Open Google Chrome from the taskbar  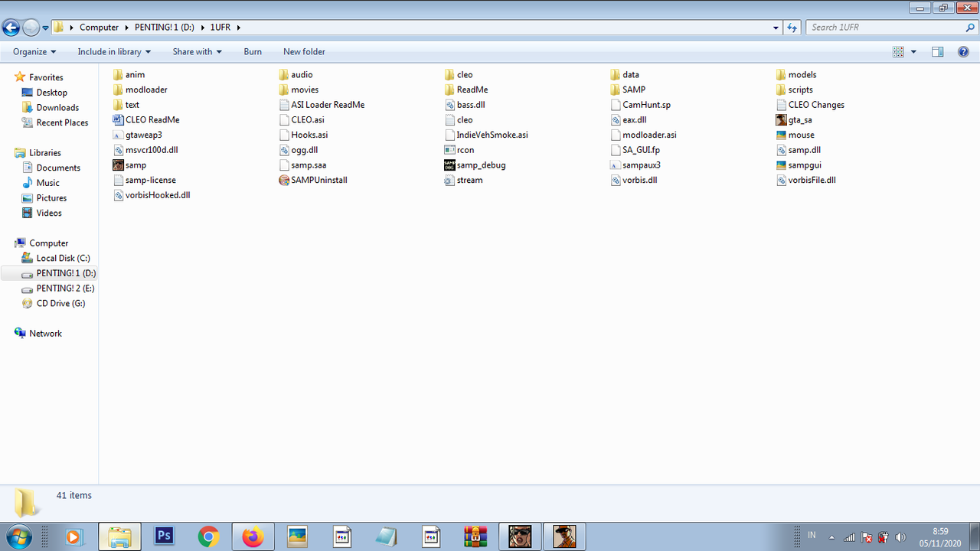tap(208, 536)
